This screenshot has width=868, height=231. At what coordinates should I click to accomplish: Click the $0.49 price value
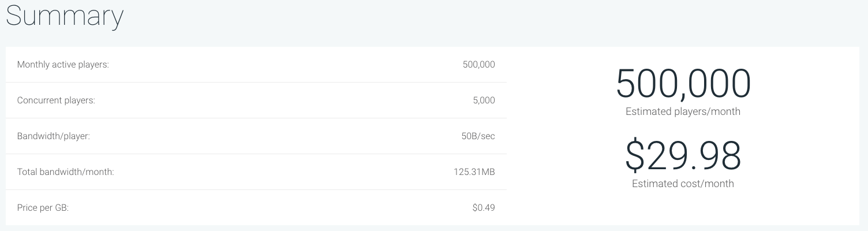[x=484, y=208]
